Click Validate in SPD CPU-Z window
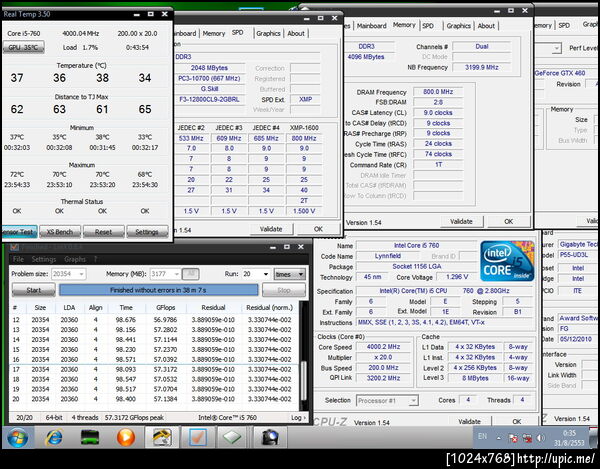This screenshot has width=600, height=469. [271, 229]
